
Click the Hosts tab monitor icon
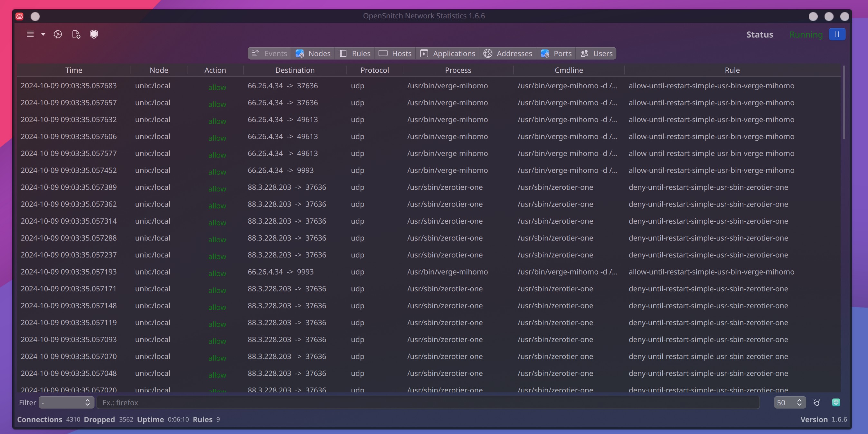coord(383,53)
